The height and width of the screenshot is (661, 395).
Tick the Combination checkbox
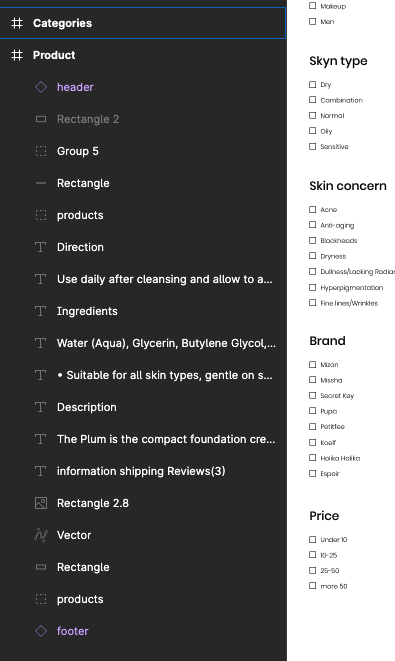(x=312, y=100)
